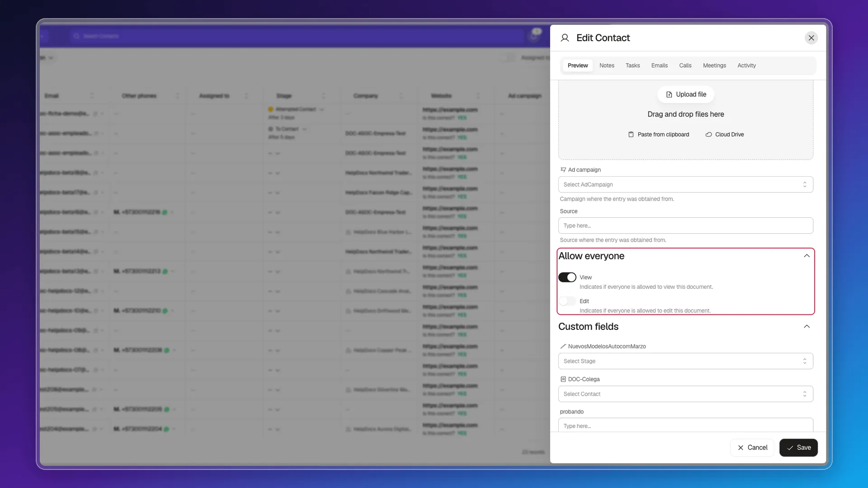The height and width of the screenshot is (488, 868).
Task: Sort by the Stage column header
Action: coord(284,96)
